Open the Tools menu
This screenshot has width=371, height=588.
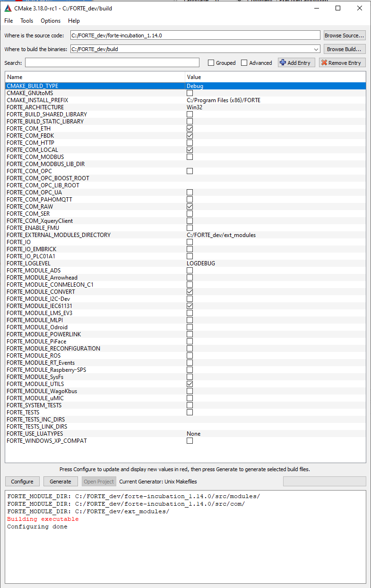click(x=26, y=21)
